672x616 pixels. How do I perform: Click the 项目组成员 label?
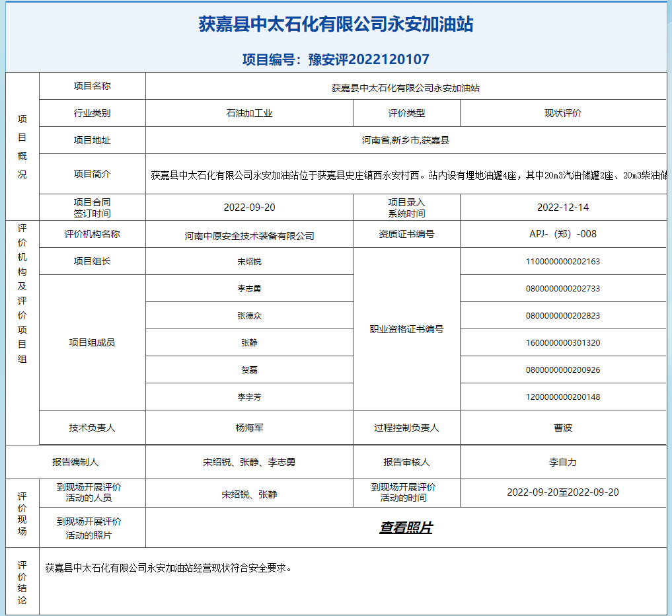(x=92, y=342)
